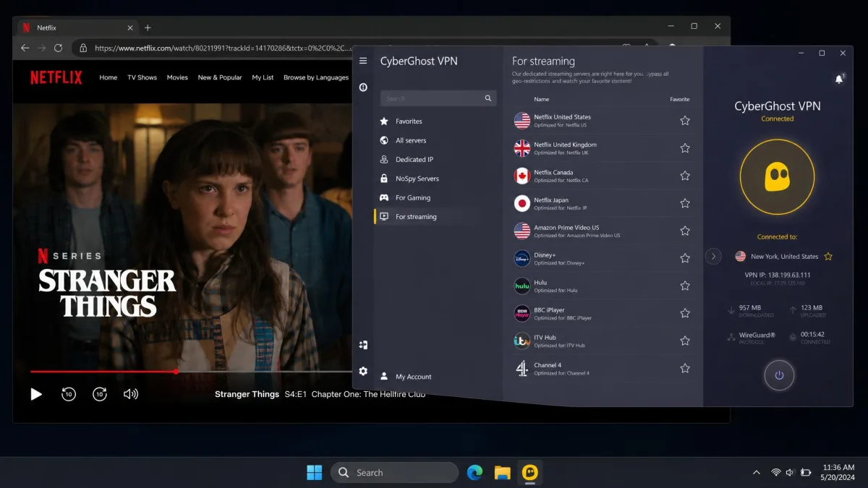Favorite the BBC iPlayer server
Image resolution: width=868 pixels, height=488 pixels.
[685, 313]
